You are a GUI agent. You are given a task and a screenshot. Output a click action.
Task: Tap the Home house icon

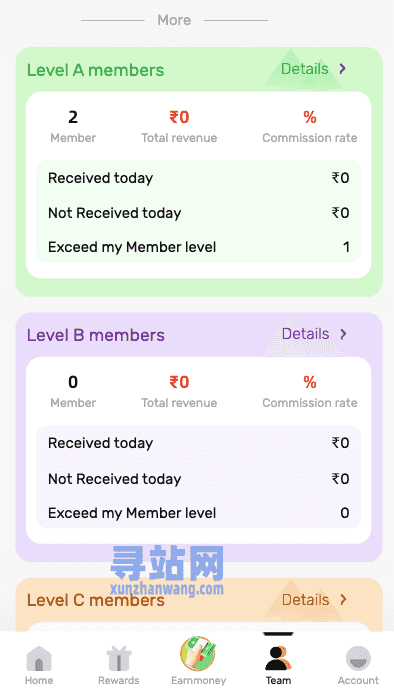39,659
